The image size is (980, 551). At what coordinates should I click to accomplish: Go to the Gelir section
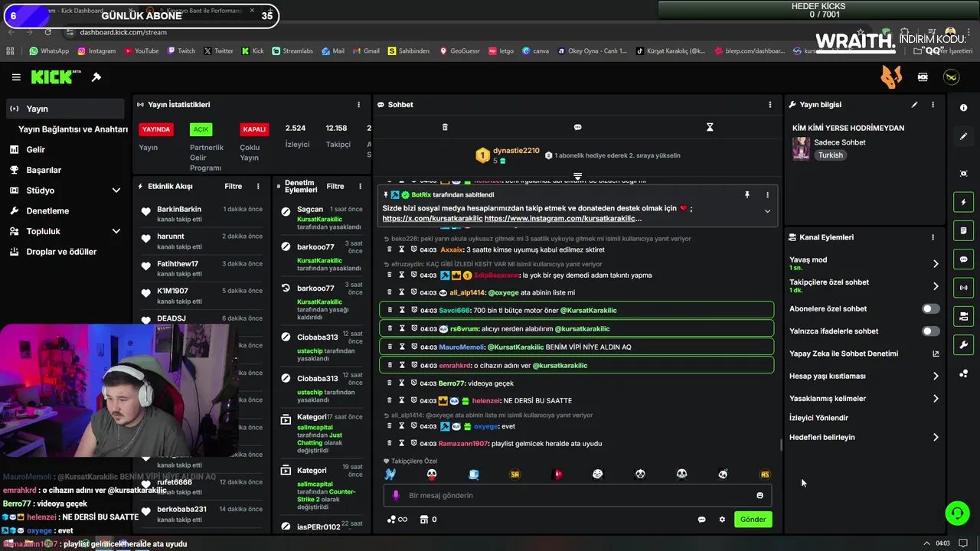pyautogui.click(x=35, y=150)
